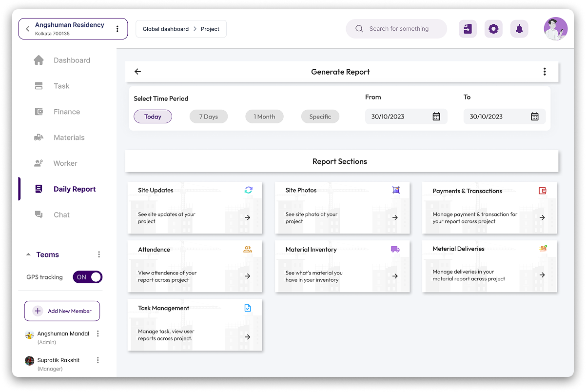The width and height of the screenshot is (586, 392).
Task: Click the Finance icon in the sidebar
Action: coord(39,112)
